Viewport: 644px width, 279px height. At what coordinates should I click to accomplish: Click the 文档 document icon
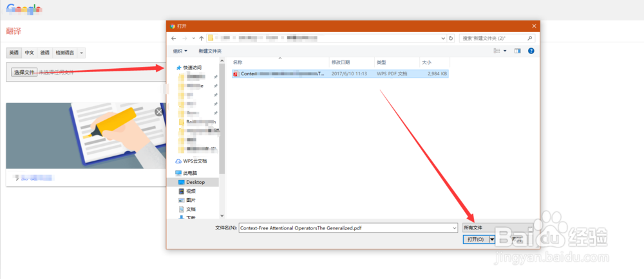click(182, 209)
